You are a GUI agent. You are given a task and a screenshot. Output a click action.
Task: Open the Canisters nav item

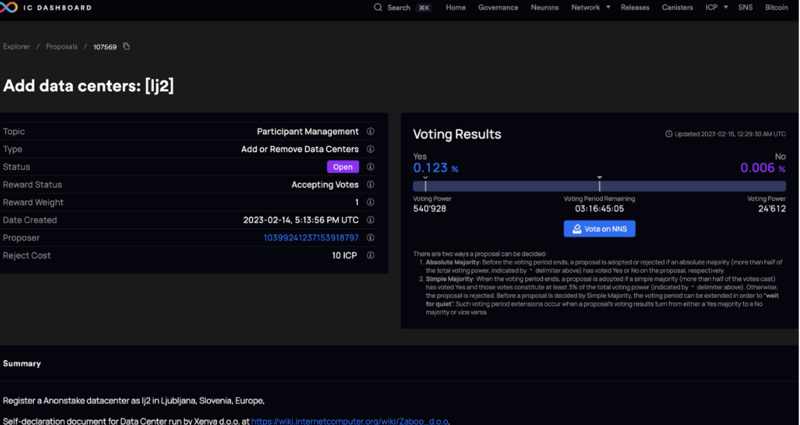677,7
